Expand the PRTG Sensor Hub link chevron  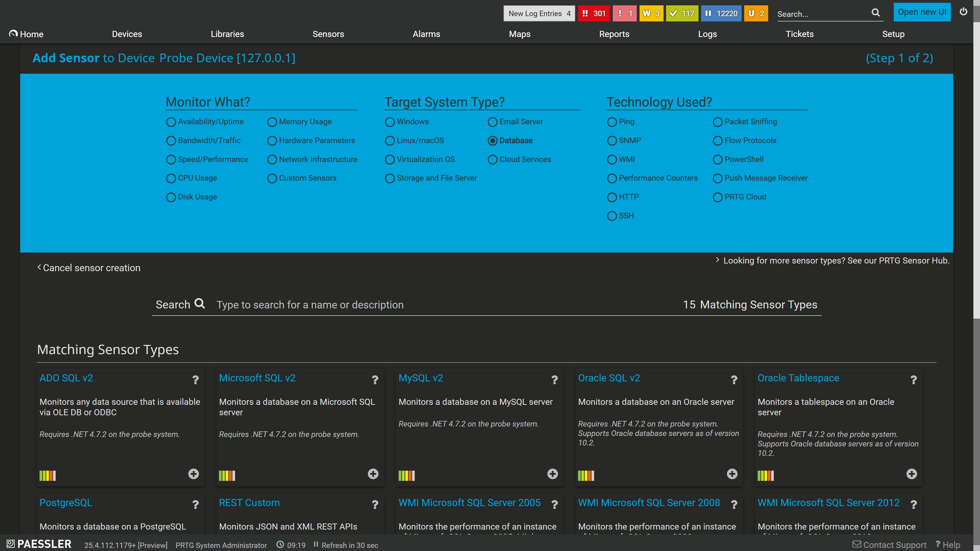[x=717, y=260]
